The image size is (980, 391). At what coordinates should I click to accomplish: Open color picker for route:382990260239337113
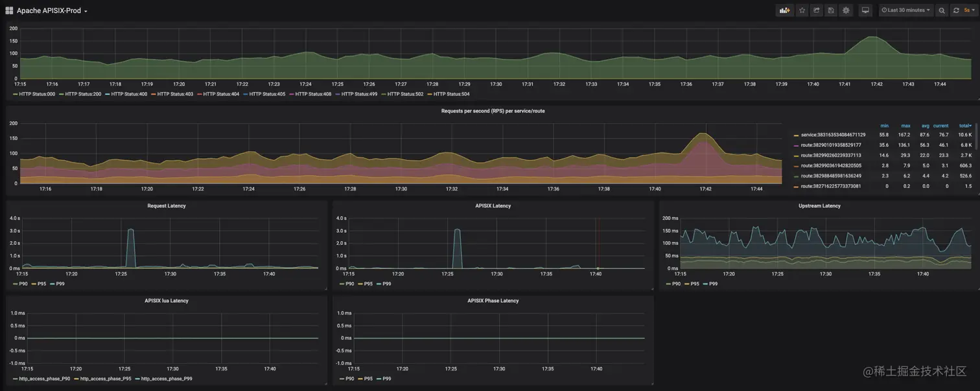796,156
